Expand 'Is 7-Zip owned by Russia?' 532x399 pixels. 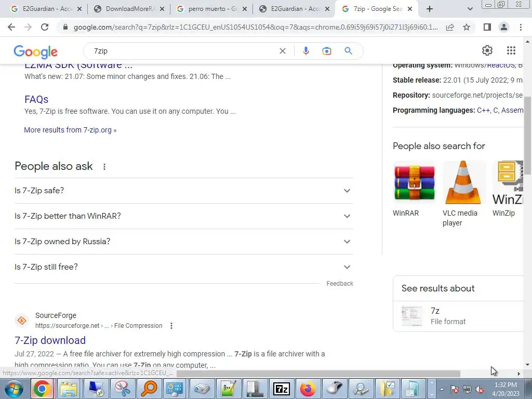184,242
